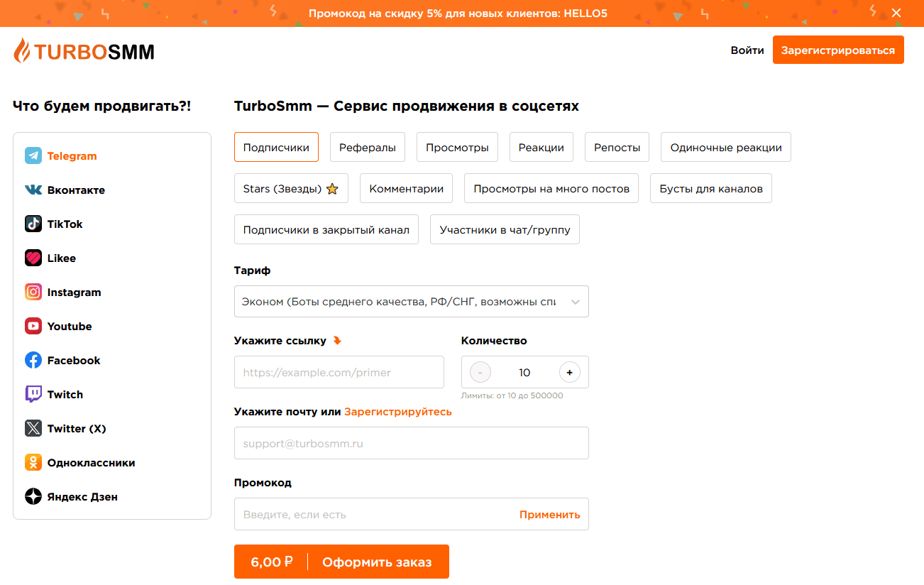The height and width of the screenshot is (585, 924).
Task: Open the Тариф dropdown
Action: pyautogui.click(x=412, y=302)
